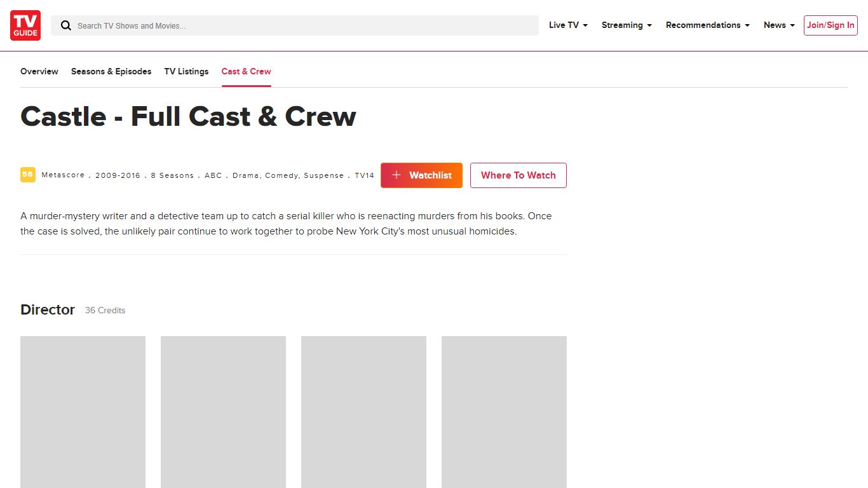The image size is (868, 488).
Task: Open the Live TV dropdown menu
Action: click(568, 25)
